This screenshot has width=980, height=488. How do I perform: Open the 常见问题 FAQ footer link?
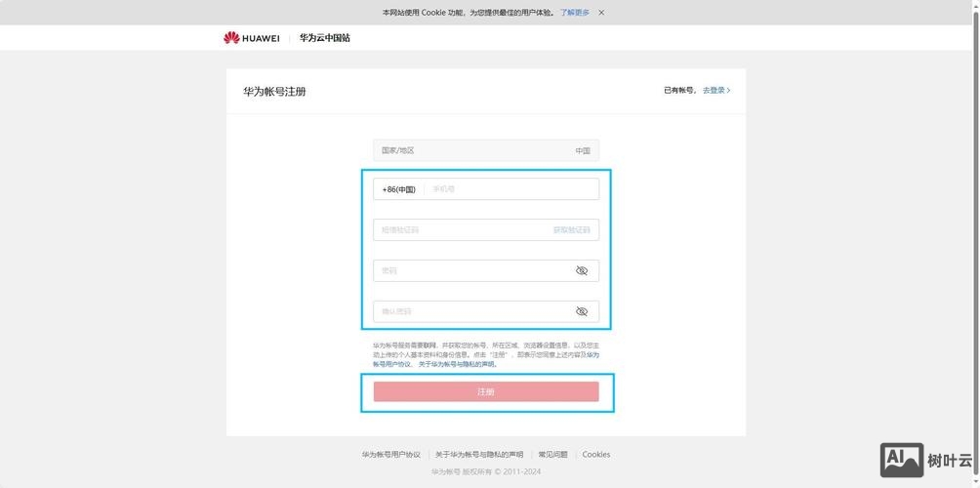point(552,454)
